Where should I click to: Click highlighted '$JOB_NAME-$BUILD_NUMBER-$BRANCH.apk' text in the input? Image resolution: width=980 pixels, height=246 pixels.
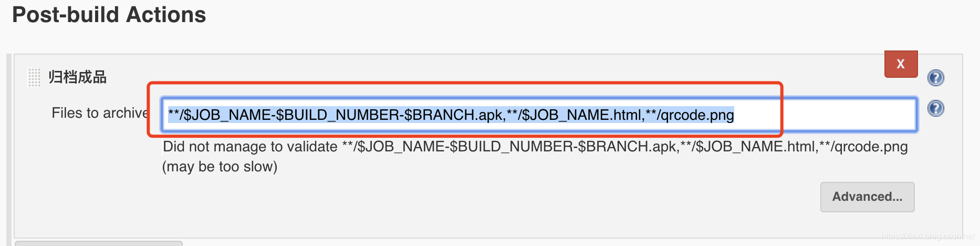click(x=341, y=115)
